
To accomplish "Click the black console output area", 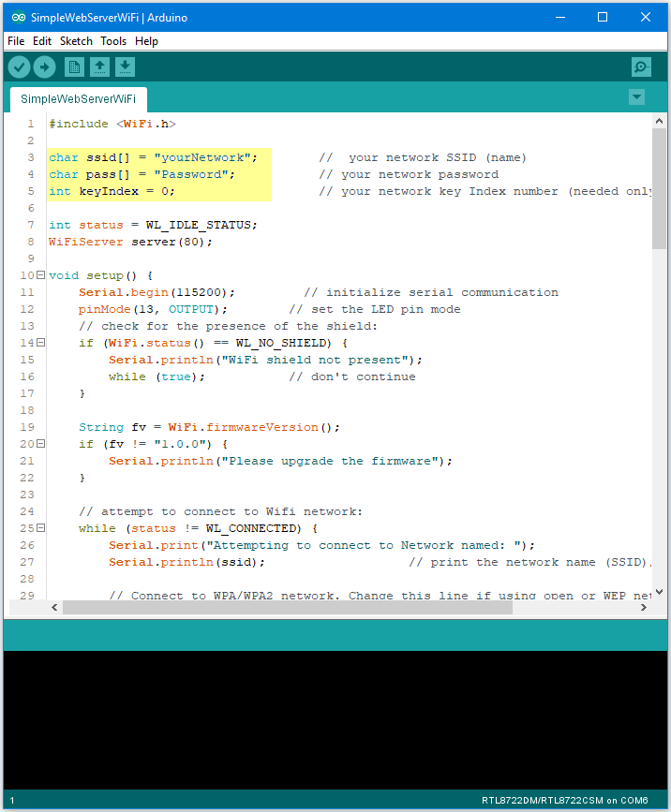I will 335,720.
